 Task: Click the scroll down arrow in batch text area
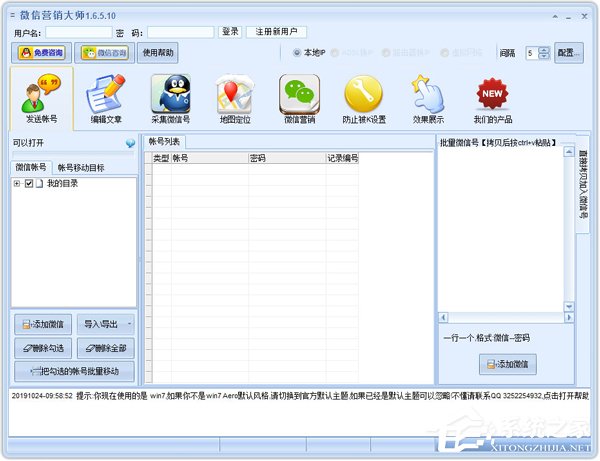(x=569, y=307)
